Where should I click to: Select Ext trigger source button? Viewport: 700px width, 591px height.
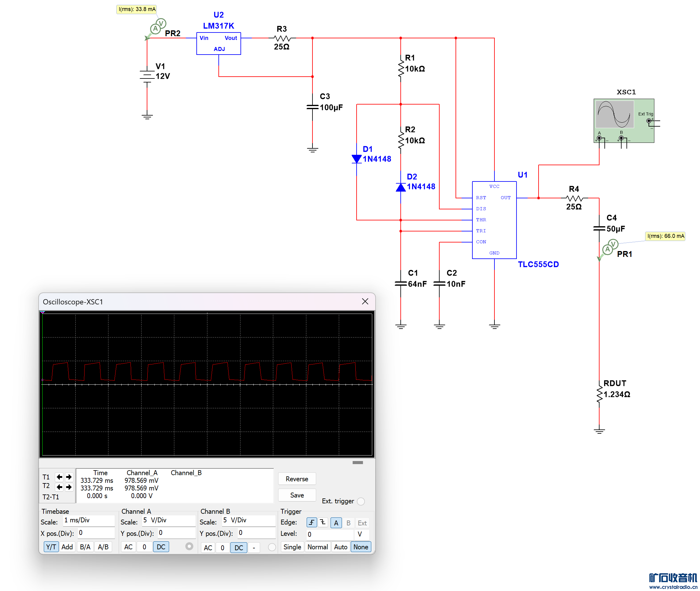coord(362,523)
